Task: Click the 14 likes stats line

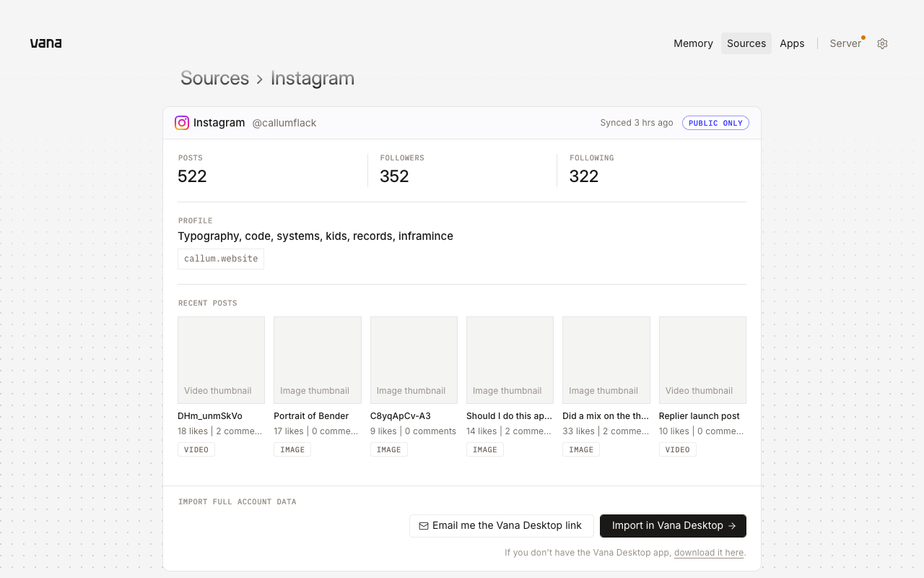Action: 509,431
